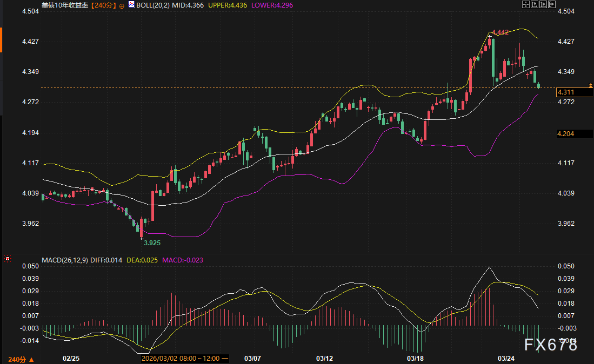
Task: Click the BOLL indicator chart icon
Action: (131, 4)
